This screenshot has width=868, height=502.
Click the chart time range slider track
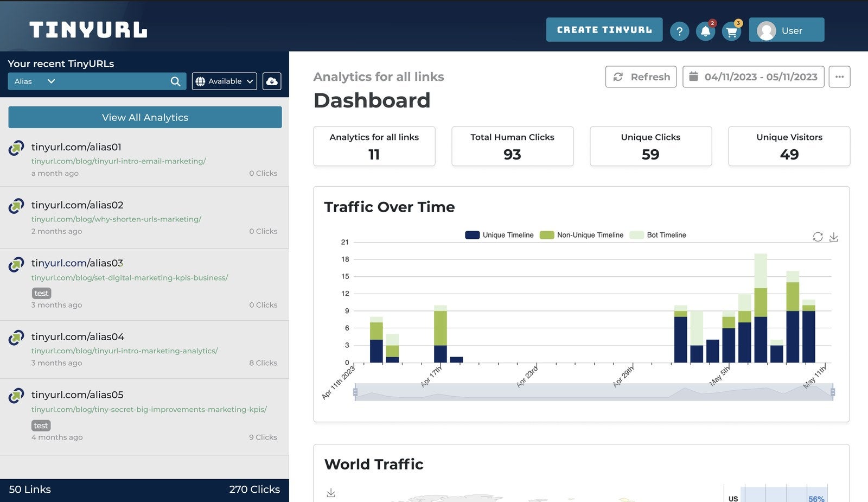[594, 392]
